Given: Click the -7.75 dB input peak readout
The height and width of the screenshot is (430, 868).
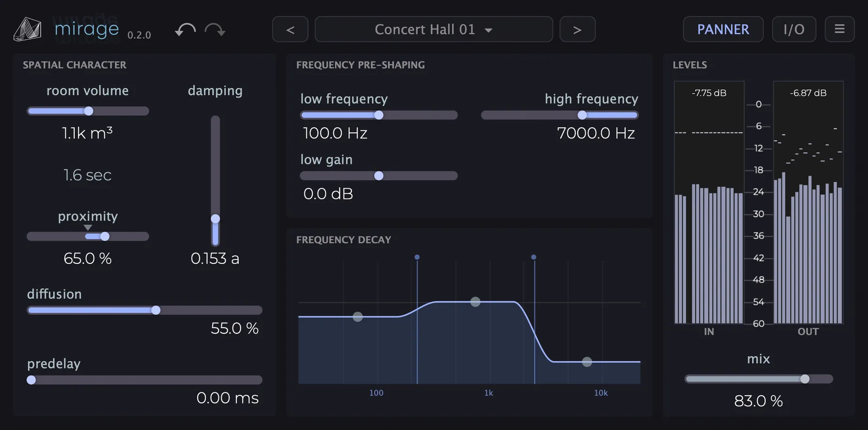Looking at the screenshot, I should point(709,93).
